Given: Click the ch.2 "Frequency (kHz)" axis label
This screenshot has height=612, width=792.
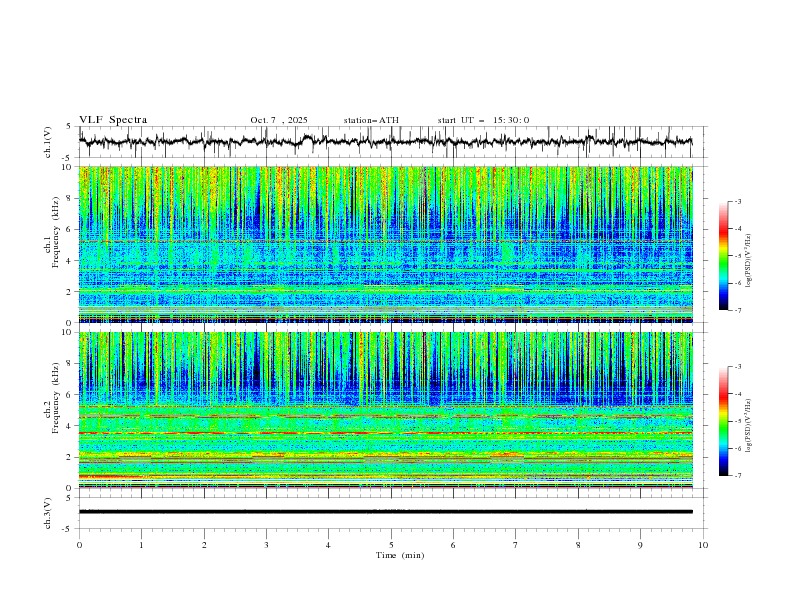Looking at the screenshot, I should point(56,398).
